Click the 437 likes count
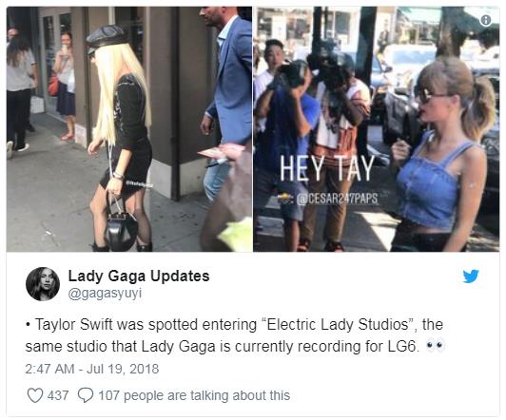 pos(58,395)
